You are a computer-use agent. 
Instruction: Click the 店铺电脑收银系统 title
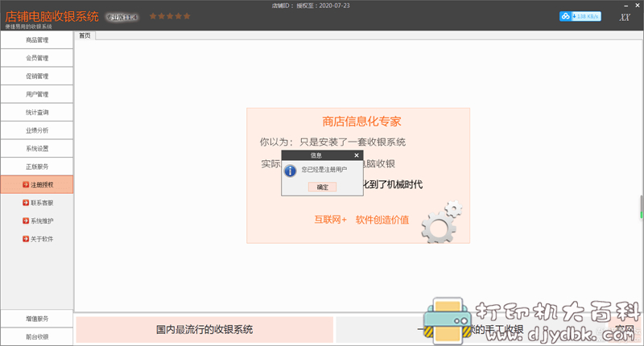tap(52, 16)
